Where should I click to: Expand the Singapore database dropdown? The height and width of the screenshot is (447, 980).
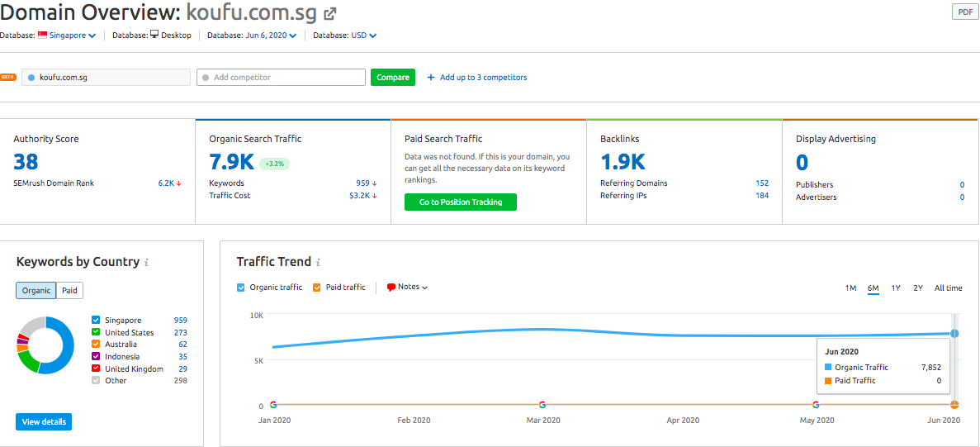click(72, 36)
